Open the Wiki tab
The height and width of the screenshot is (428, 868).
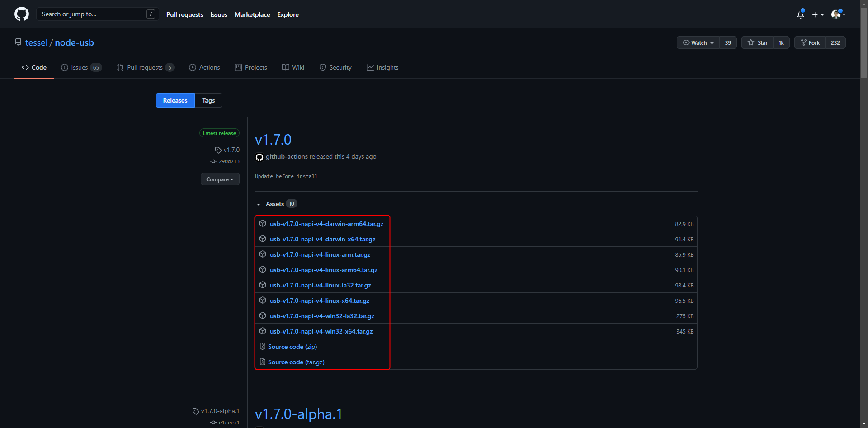point(293,67)
